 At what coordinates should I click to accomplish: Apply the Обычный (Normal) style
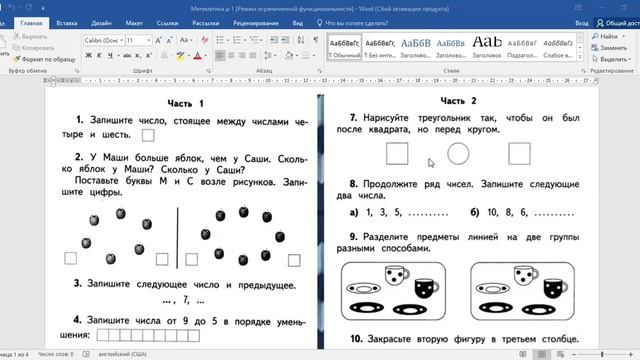[x=344, y=47]
